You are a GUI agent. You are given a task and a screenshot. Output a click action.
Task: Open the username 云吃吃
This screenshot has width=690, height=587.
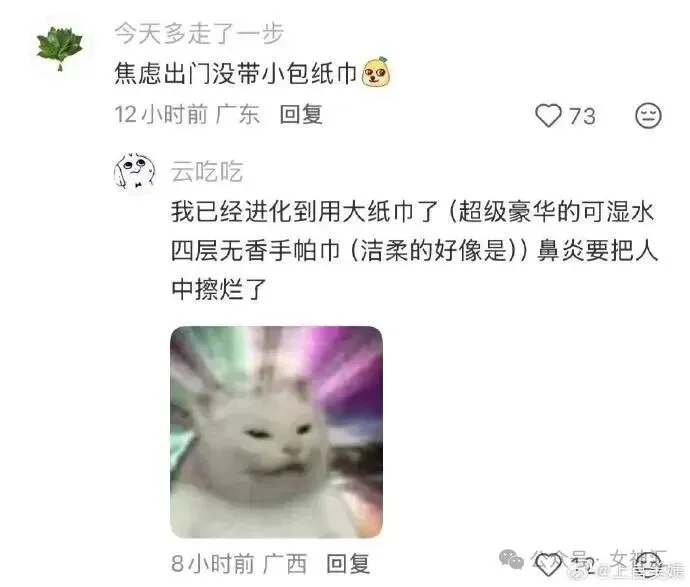[x=207, y=172]
